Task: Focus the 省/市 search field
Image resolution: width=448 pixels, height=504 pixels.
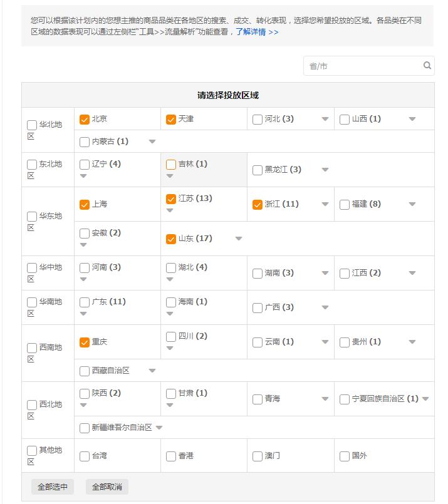Action: pyautogui.click(x=368, y=66)
